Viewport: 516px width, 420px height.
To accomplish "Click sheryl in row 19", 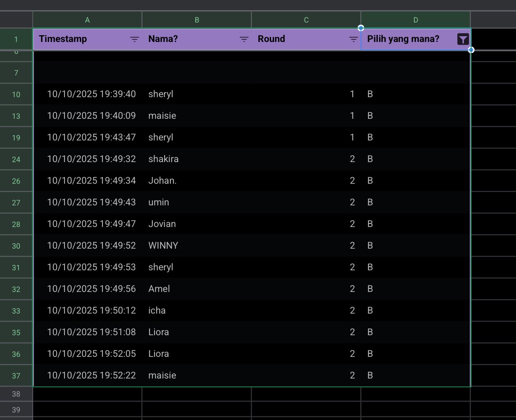I will point(197,137).
